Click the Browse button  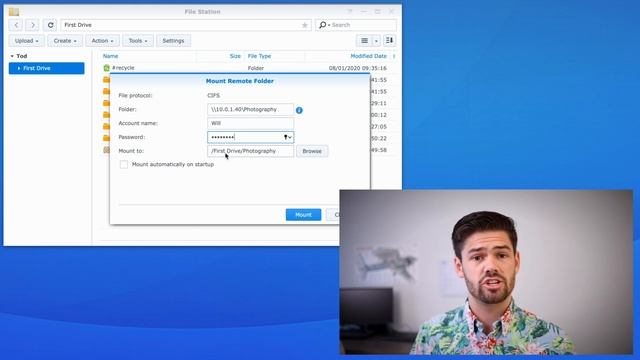tap(312, 151)
